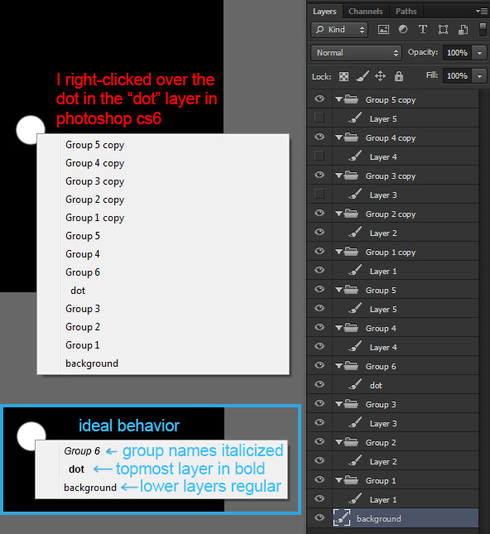Show hidden Layer 4 under Group 4 copy

pyautogui.click(x=319, y=156)
